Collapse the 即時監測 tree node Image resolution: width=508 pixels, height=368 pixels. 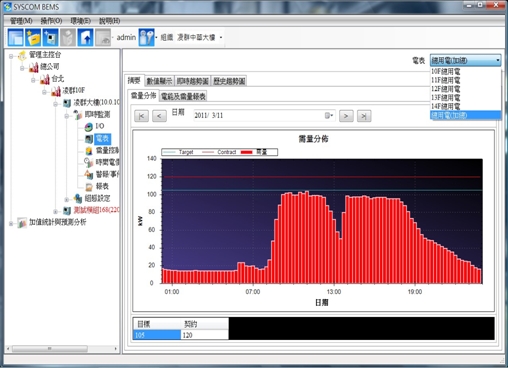click(67, 116)
